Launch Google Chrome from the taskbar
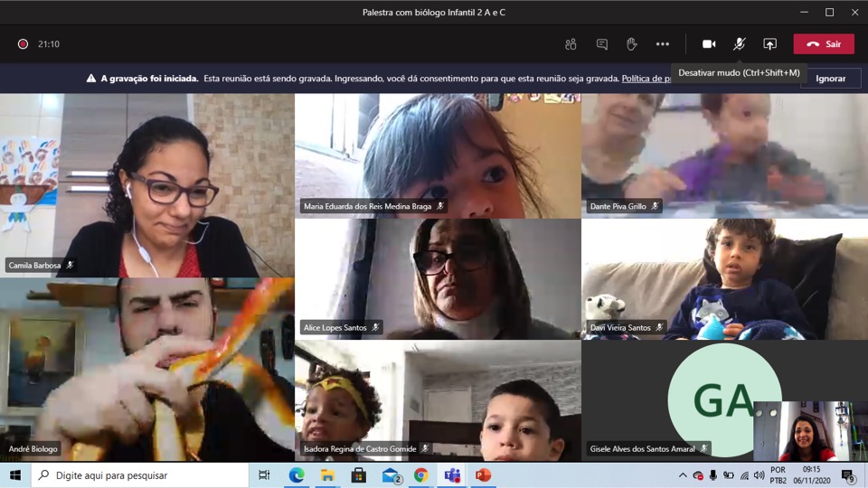The width and height of the screenshot is (868, 488). point(421,475)
